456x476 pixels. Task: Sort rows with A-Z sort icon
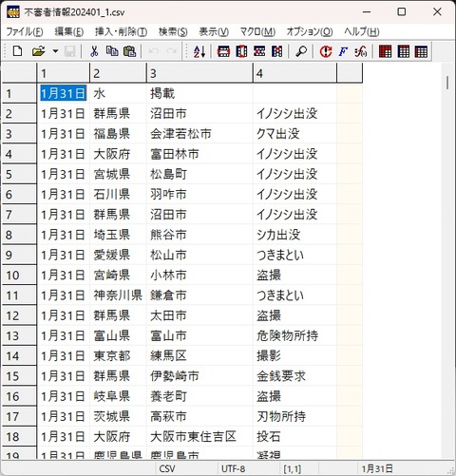(x=199, y=51)
